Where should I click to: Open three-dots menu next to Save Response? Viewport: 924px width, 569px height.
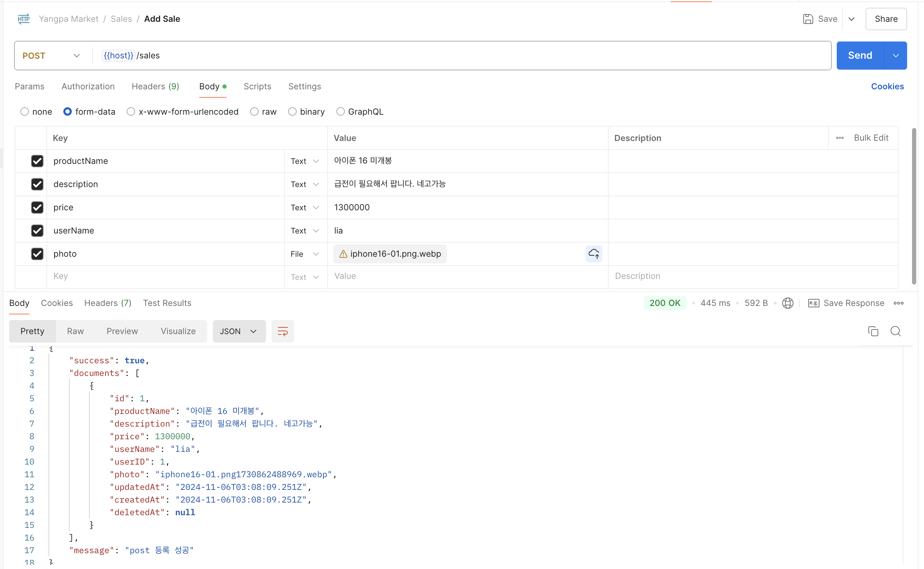pyautogui.click(x=898, y=303)
